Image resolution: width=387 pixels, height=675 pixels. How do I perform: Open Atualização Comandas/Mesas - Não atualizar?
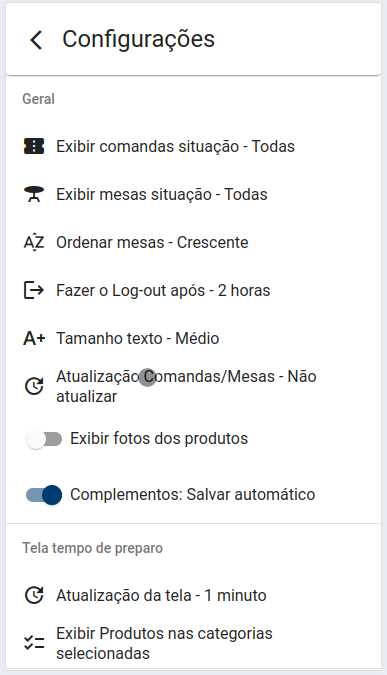pos(193,386)
